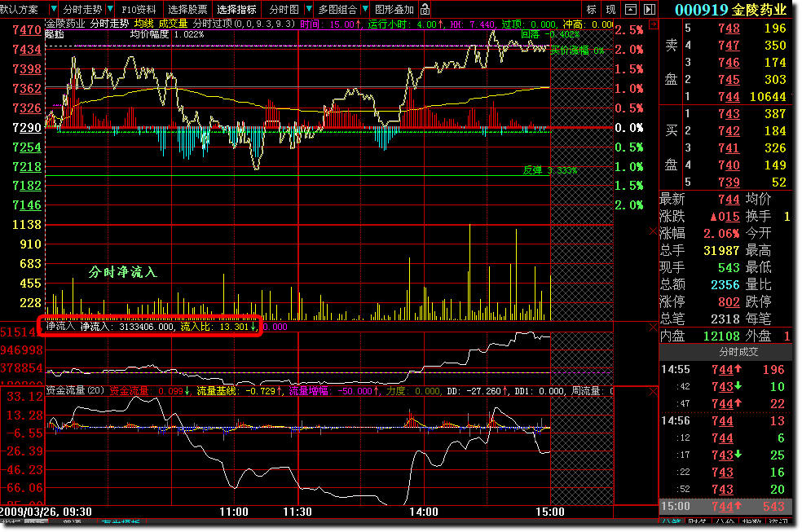The width and height of the screenshot is (802, 532).
Task: Click the 反弹 3.333% annotation
Action: pos(550,170)
